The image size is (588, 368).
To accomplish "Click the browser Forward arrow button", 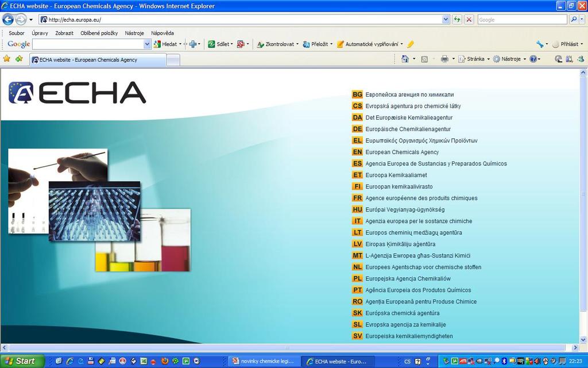I will tap(21, 19).
